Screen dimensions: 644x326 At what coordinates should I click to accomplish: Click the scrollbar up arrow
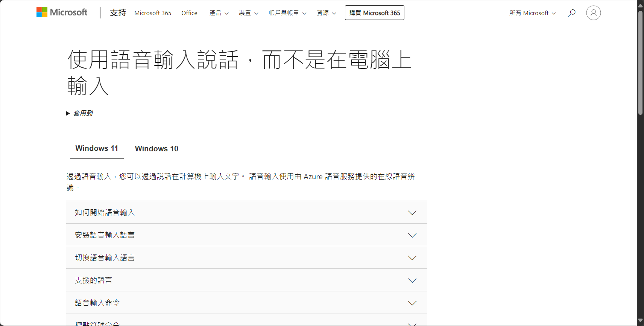640,5
